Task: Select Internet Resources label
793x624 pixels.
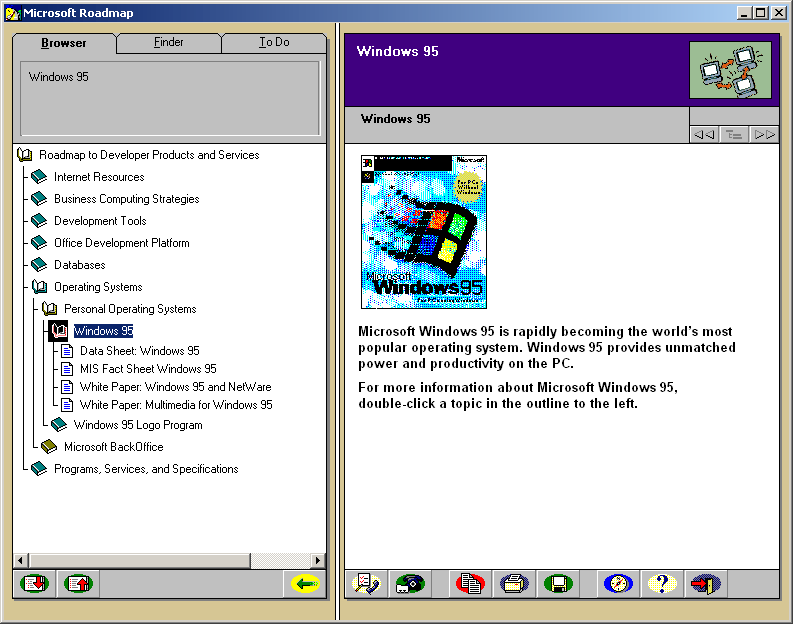Action: click(99, 177)
